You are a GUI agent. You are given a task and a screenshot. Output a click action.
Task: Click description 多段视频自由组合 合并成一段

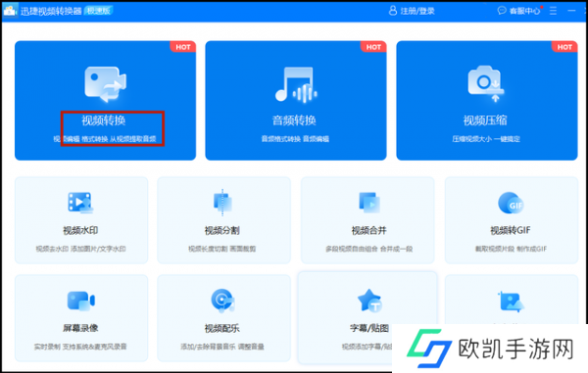pyautogui.click(x=369, y=249)
